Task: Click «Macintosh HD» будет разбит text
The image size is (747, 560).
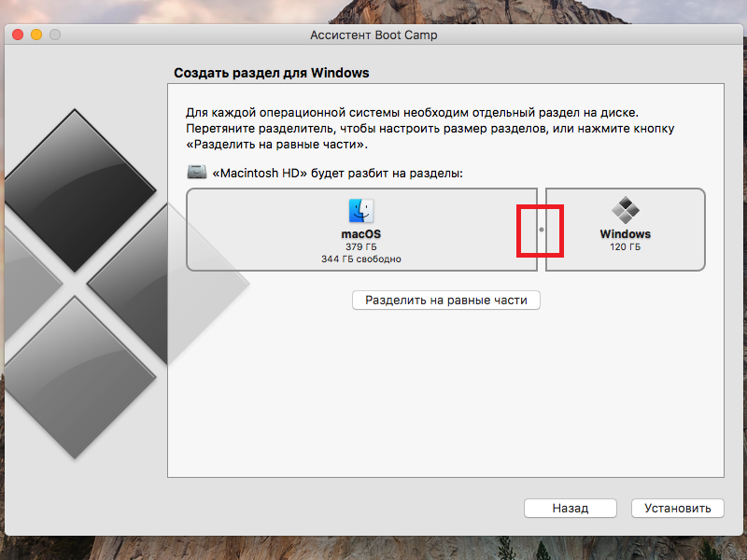Action: tap(337, 173)
